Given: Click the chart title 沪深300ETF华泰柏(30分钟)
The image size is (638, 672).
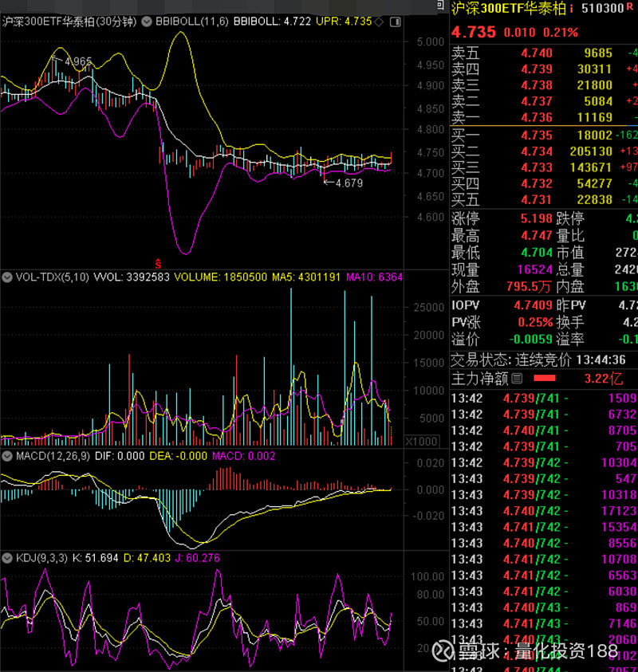Looking at the screenshot, I should pyautogui.click(x=69, y=22).
